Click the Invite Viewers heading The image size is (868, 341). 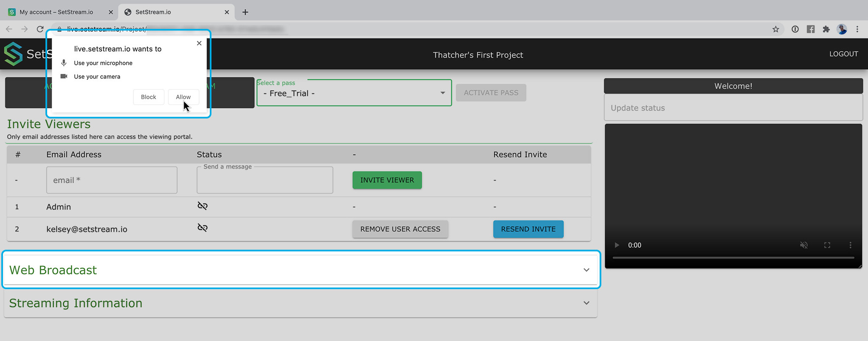pos(49,124)
